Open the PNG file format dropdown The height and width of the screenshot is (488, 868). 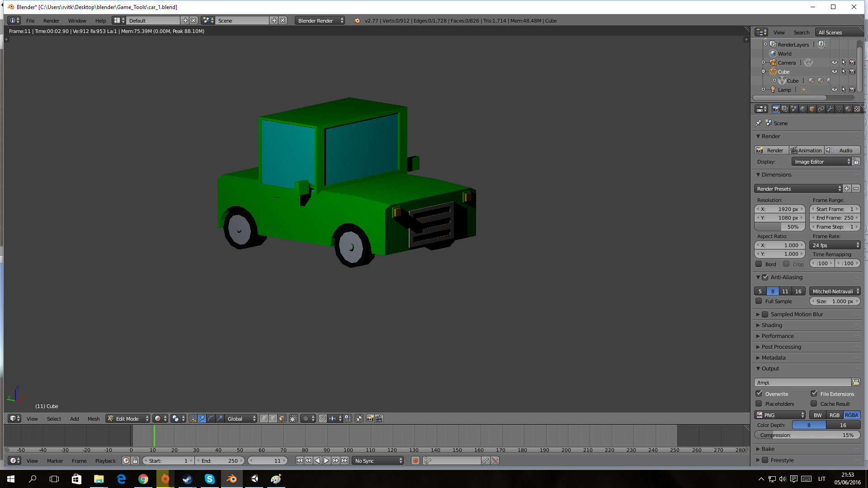(780, 415)
